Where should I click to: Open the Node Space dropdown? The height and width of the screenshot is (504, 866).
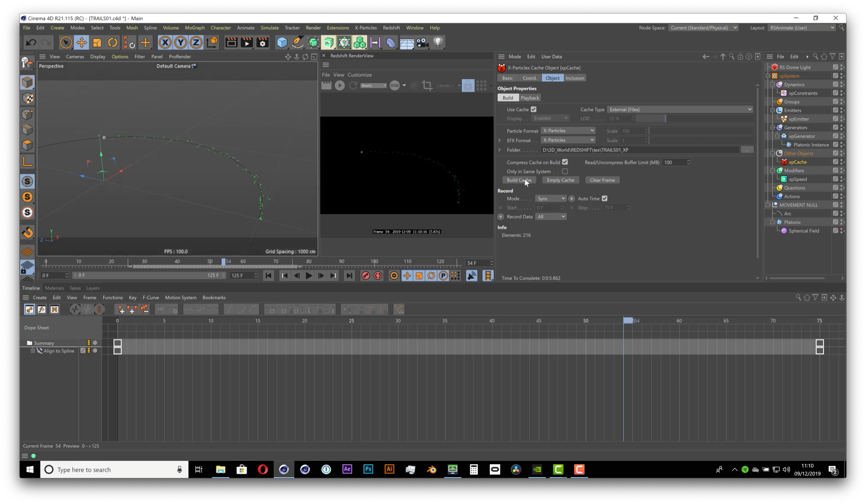(703, 28)
